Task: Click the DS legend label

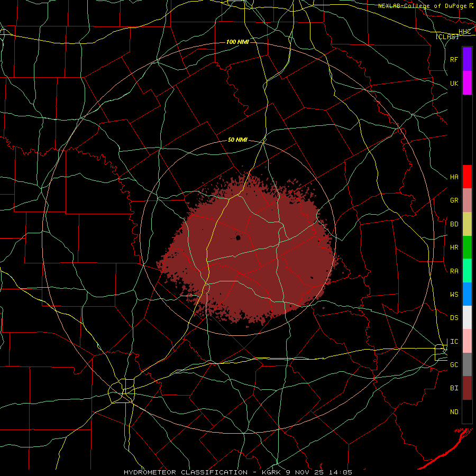Action: (454, 317)
